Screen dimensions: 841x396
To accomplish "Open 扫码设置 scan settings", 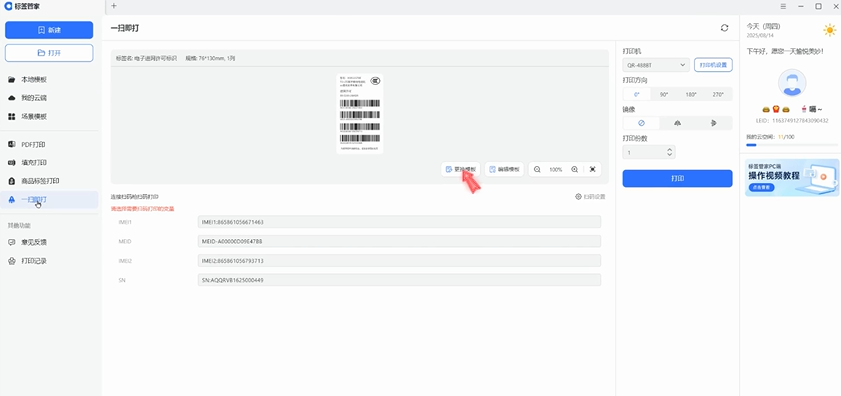I will tap(591, 197).
